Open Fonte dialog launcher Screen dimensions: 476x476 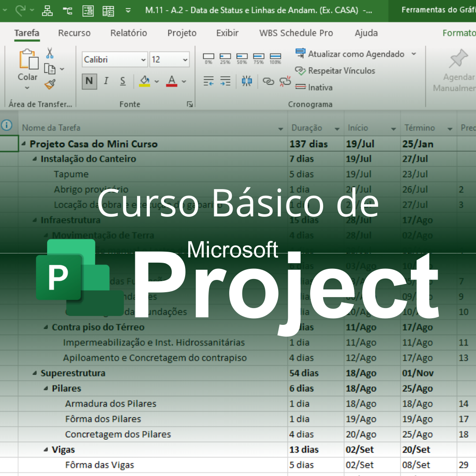190,104
